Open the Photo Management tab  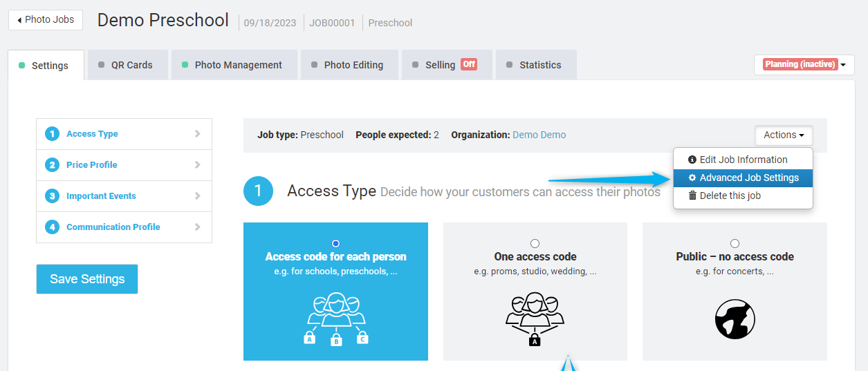(234, 65)
